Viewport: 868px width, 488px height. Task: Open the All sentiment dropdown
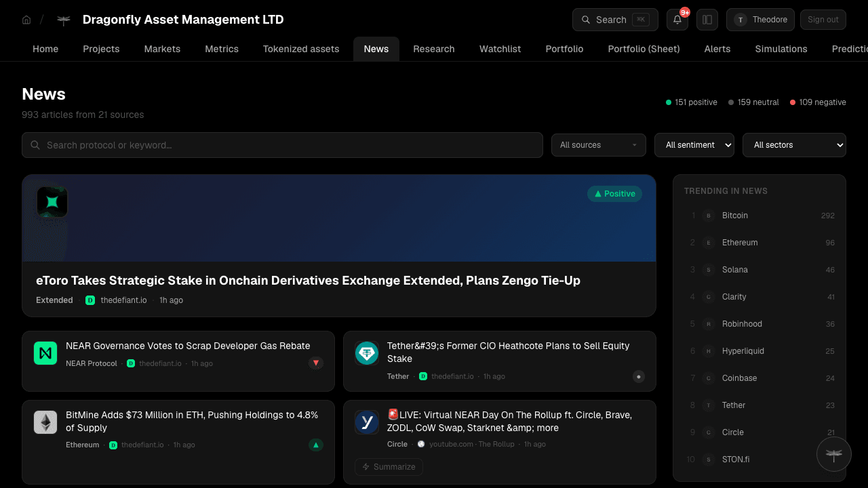(x=694, y=145)
